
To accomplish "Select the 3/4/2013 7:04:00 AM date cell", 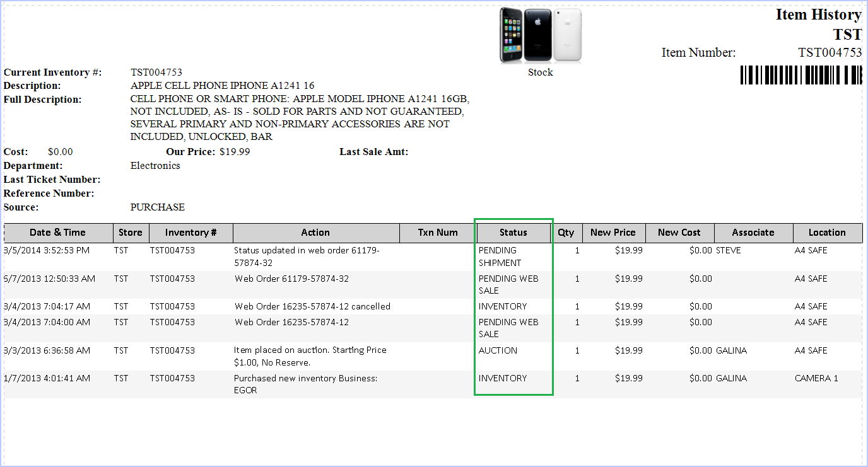I will click(47, 322).
